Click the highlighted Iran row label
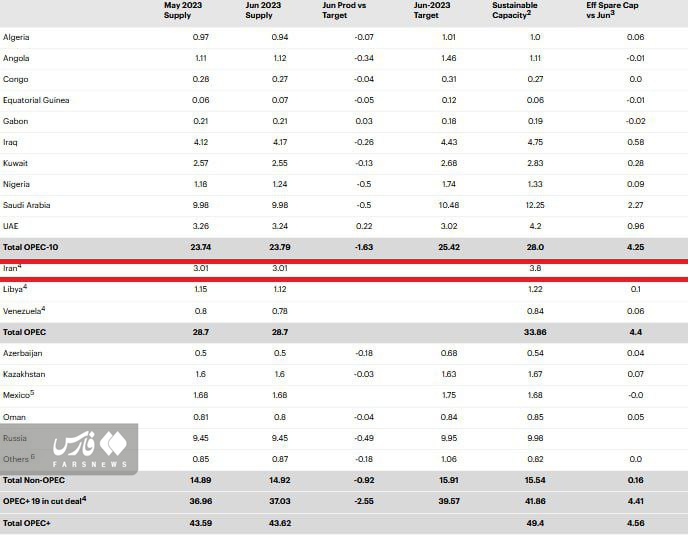This screenshot has height=535, width=688. tap(12, 268)
